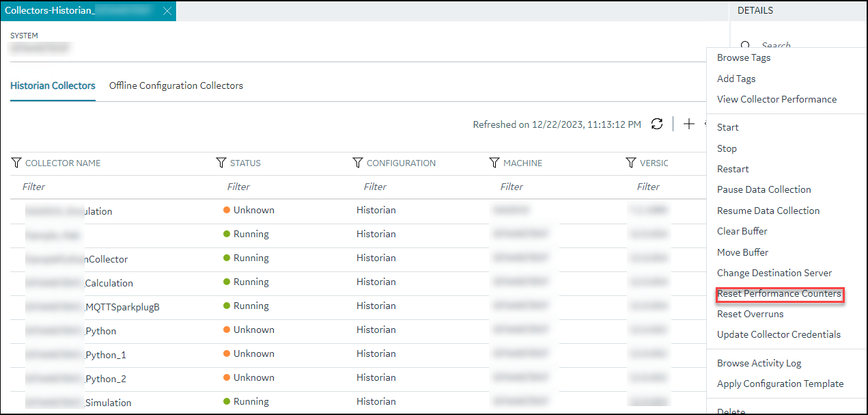This screenshot has width=868, height=415.
Task: Click Historian configuration in _Calculation row
Action: (376, 282)
